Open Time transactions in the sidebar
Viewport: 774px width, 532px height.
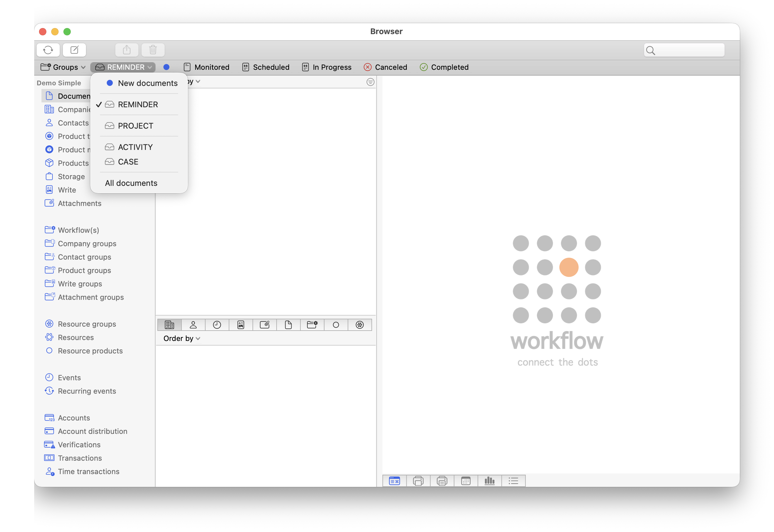coord(88,471)
